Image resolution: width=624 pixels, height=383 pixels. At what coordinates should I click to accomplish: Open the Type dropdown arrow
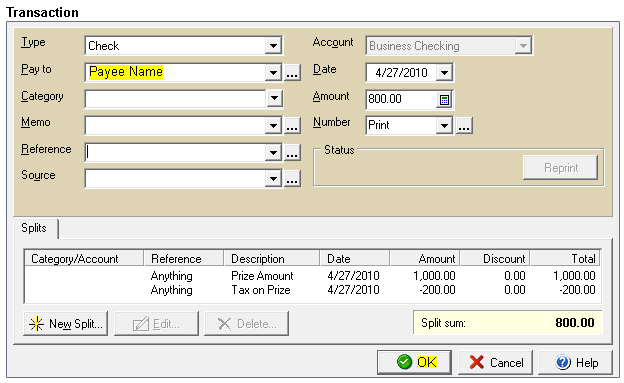click(273, 46)
